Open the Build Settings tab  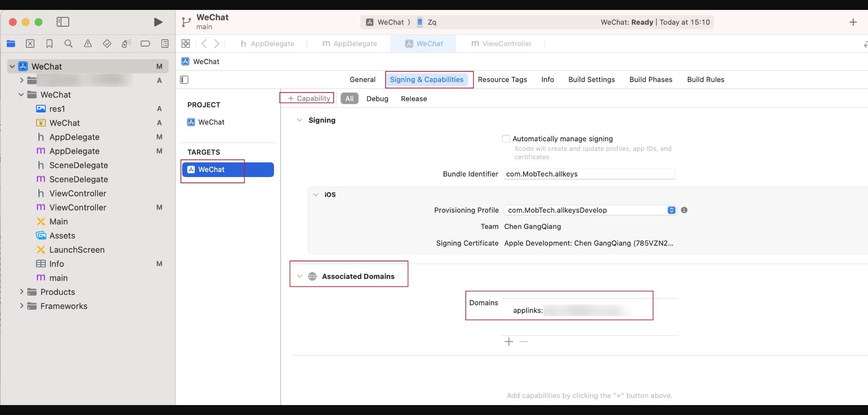tap(591, 79)
